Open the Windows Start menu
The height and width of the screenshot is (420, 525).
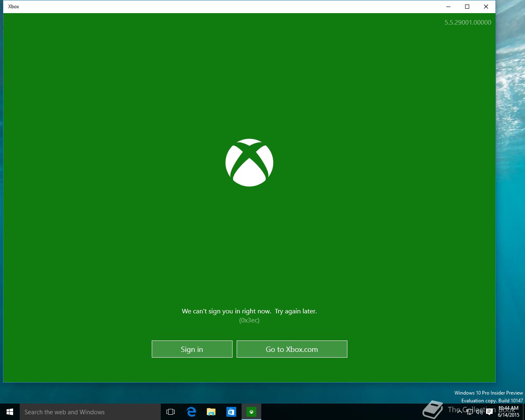[10, 412]
